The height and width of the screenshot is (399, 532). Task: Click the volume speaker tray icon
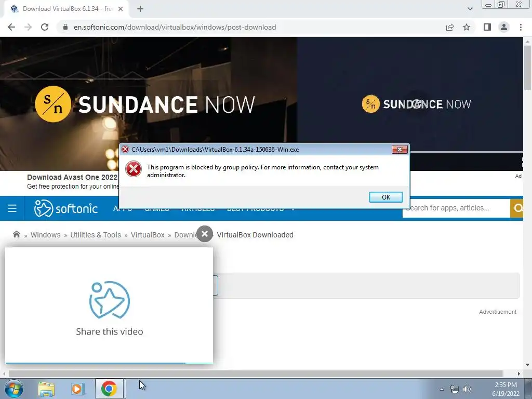pos(467,389)
